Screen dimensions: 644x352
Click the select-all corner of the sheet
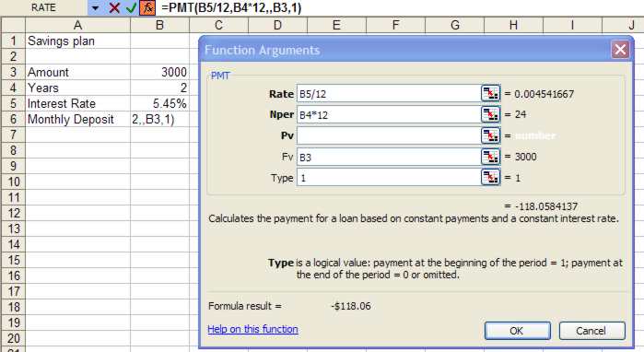coord(13,25)
